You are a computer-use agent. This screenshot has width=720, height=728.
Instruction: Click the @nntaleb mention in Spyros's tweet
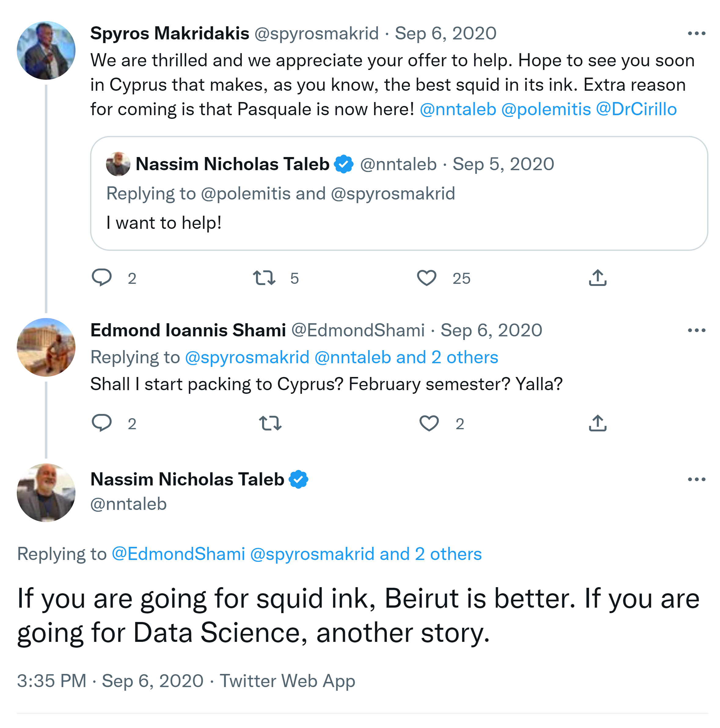458,109
